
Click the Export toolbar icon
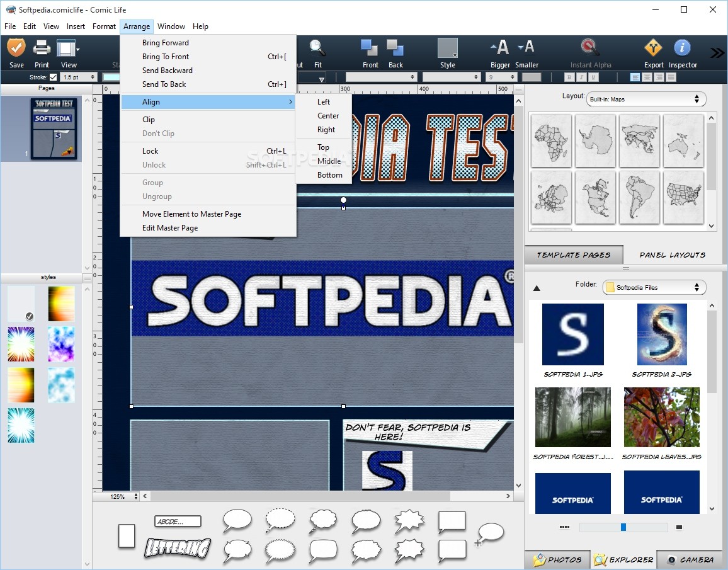pos(653,47)
